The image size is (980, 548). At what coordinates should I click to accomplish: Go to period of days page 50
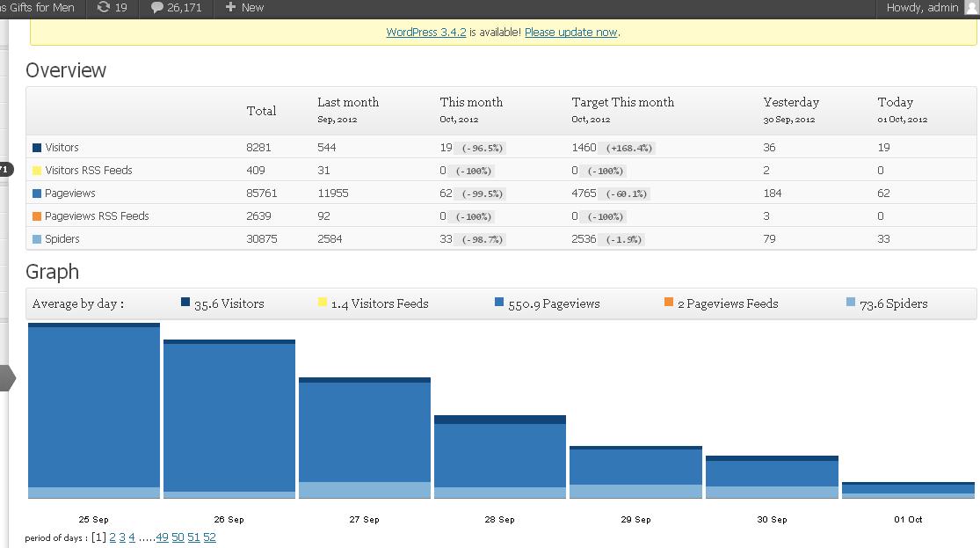(x=178, y=537)
